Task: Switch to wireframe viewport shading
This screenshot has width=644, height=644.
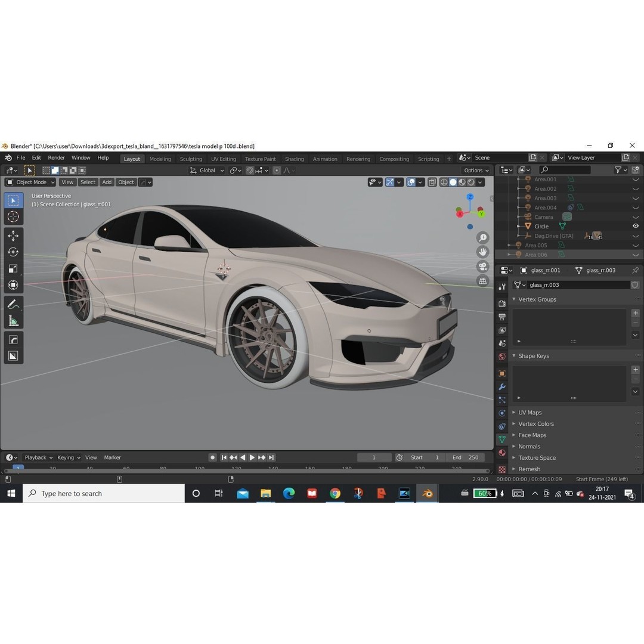Action: pyautogui.click(x=444, y=182)
